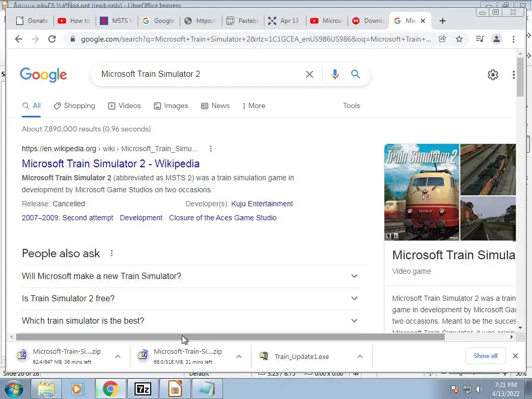The width and height of the screenshot is (532, 399).
Task: Submit search with magnifier icon
Action: tap(355, 74)
